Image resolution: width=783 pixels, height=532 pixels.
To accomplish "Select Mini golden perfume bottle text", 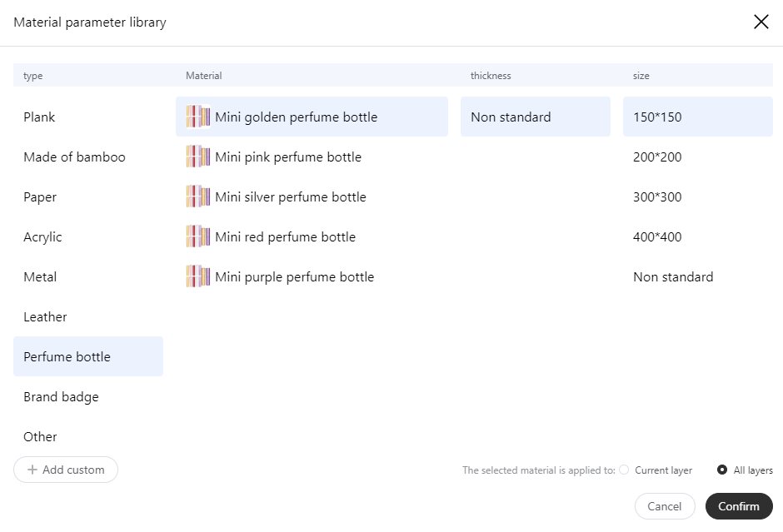I will point(296,117).
